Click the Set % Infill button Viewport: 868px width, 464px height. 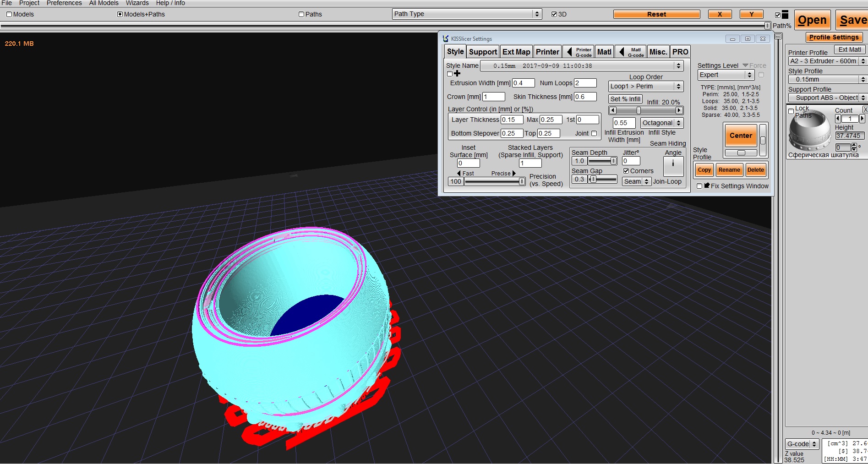(625, 99)
